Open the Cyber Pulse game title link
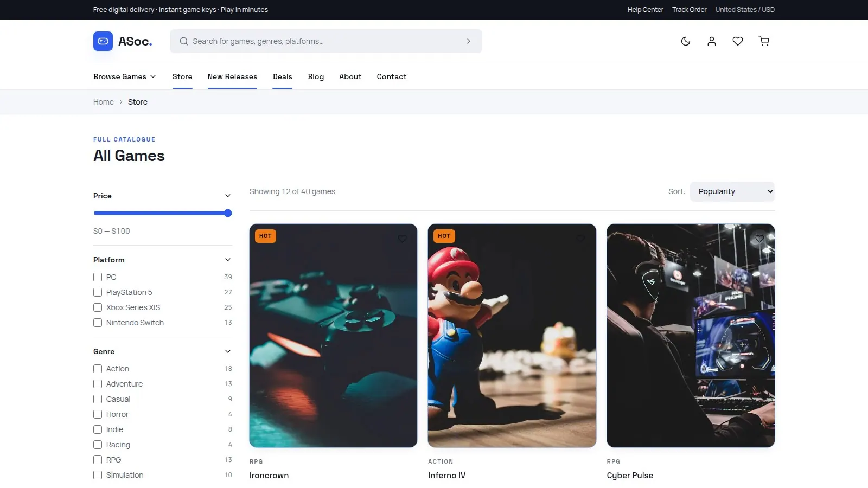This screenshot has width=868, height=488. [x=630, y=476]
